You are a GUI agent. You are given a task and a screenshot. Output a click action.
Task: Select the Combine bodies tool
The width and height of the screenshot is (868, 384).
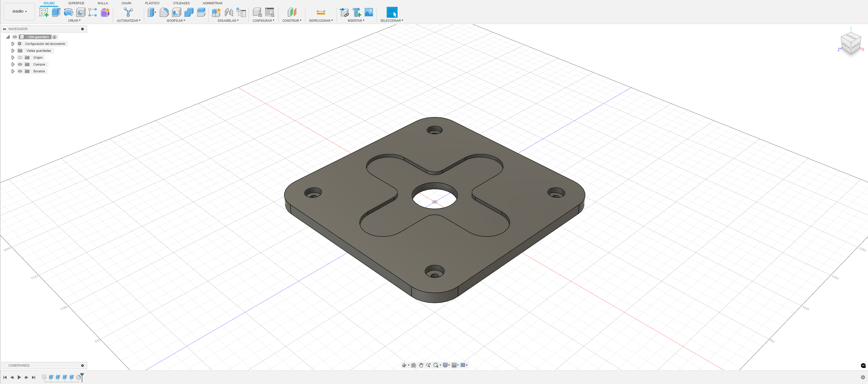pos(189,13)
